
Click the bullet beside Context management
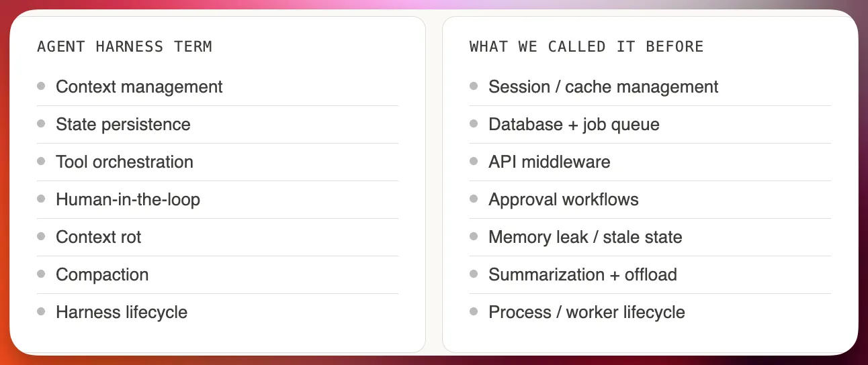(x=41, y=86)
